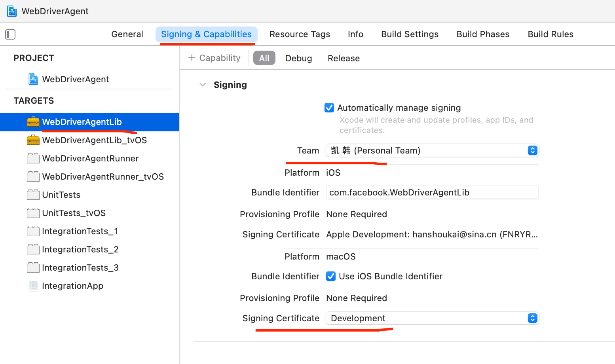Collapse the Signing section chevron
Viewport: 615px width, 364px height.
[203, 85]
